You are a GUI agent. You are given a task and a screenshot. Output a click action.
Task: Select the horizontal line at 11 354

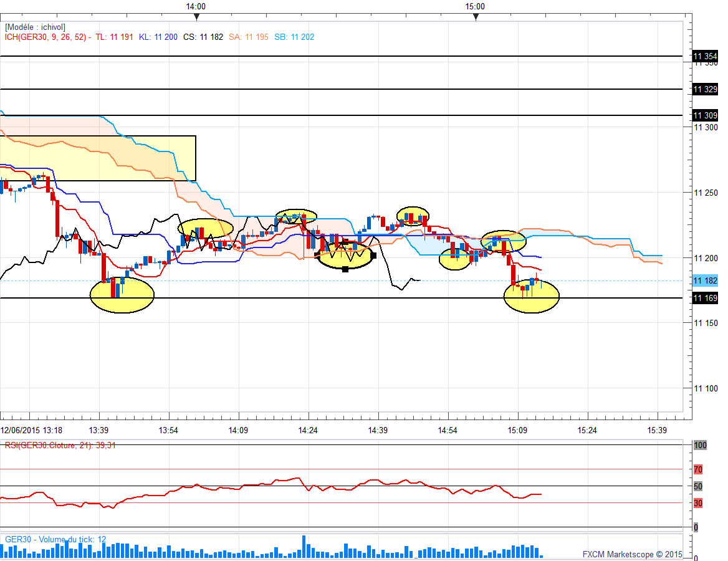(342, 57)
